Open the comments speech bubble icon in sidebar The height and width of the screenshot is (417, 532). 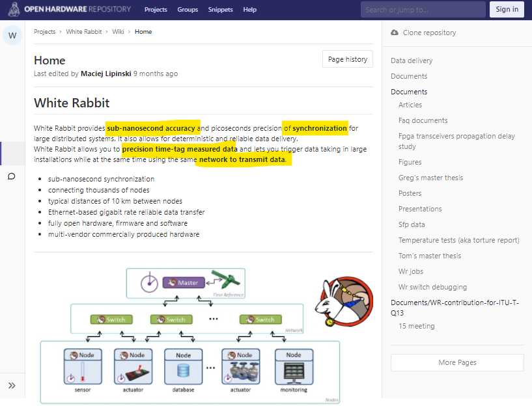click(x=12, y=176)
